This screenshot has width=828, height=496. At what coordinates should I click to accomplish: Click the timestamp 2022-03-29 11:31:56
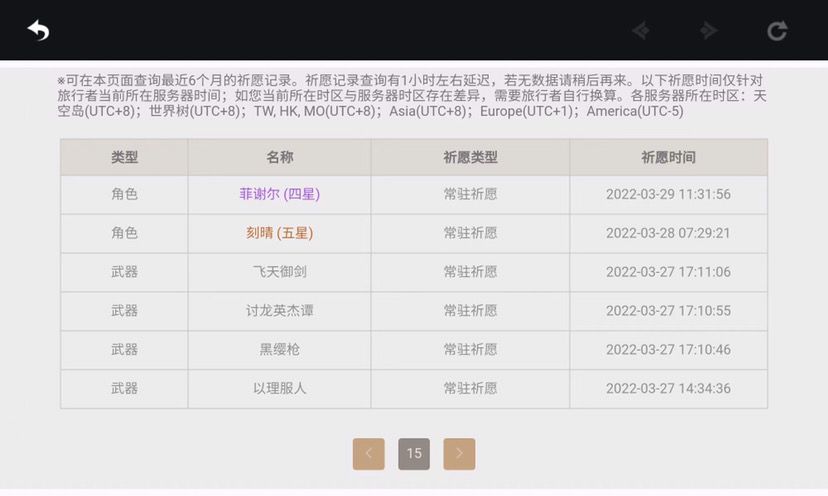pyautogui.click(x=668, y=194)
